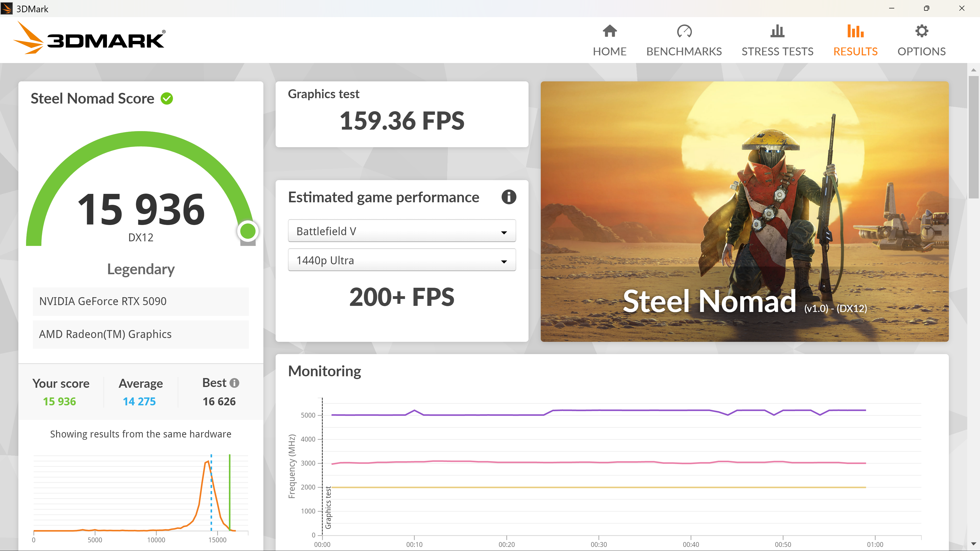Click the Benchmarks gauge icon

click(684, 31)
